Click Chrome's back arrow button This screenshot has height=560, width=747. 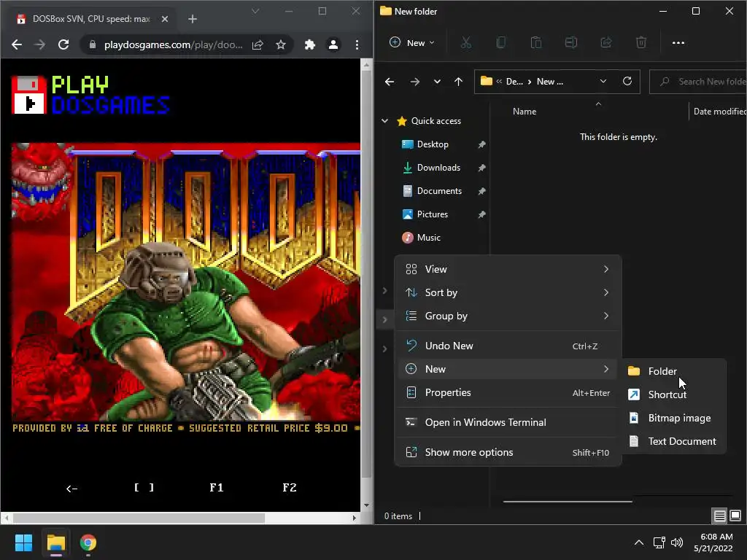(x=17, y=44)
